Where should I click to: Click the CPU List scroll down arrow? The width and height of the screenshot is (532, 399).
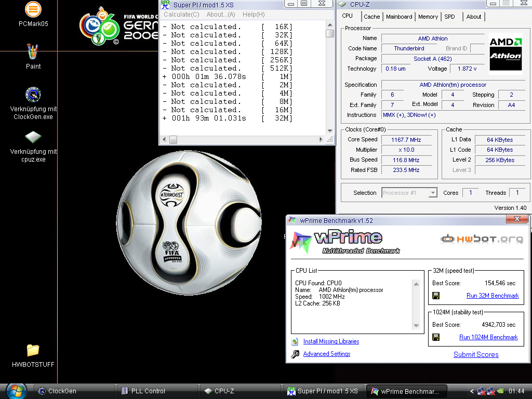pyautogui.click(x=416, y=326)
